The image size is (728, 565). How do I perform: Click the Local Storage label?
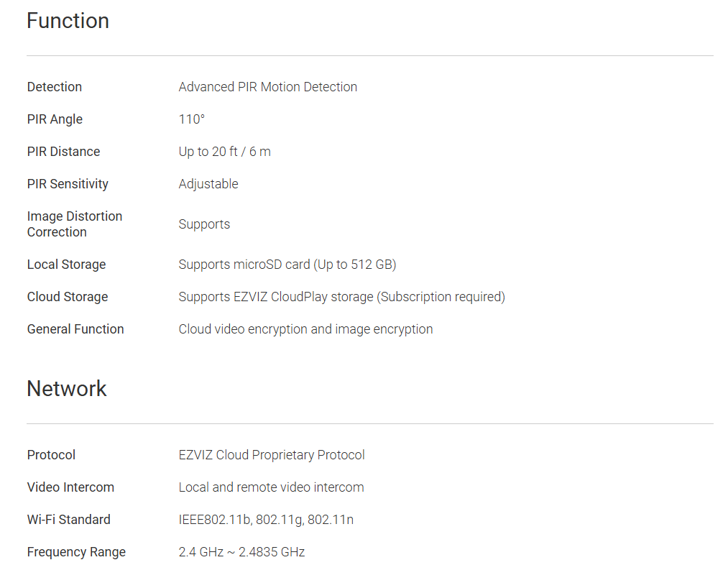66,265
